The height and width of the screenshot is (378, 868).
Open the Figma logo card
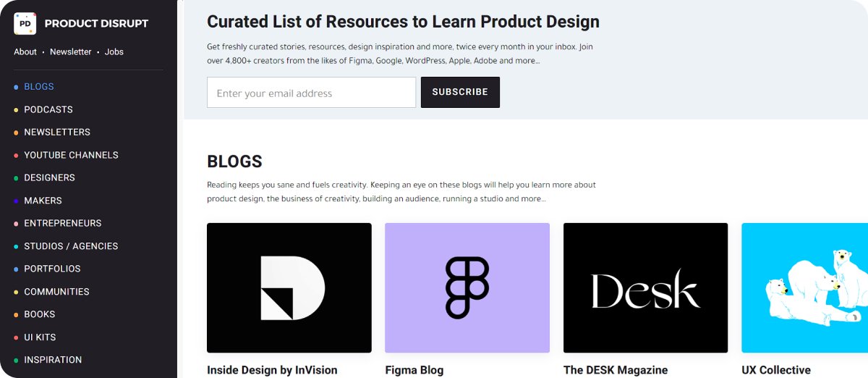point(467,287)
